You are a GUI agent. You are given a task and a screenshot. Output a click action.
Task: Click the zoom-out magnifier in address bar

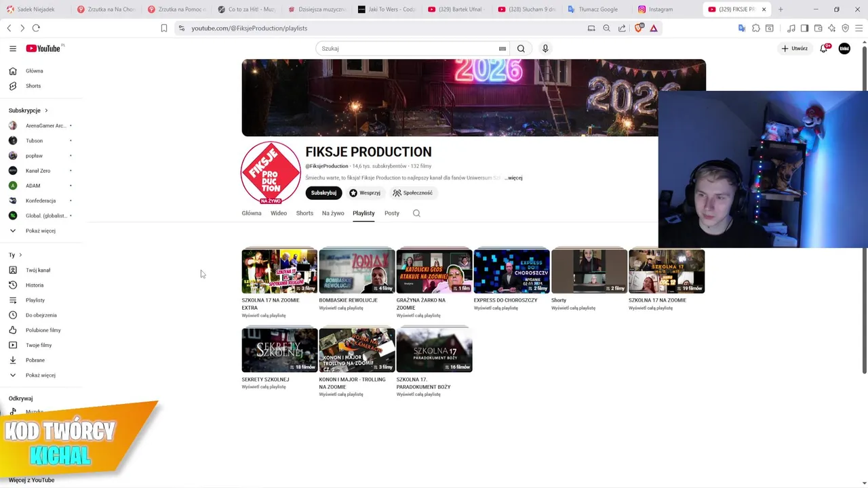click(606, 28)
